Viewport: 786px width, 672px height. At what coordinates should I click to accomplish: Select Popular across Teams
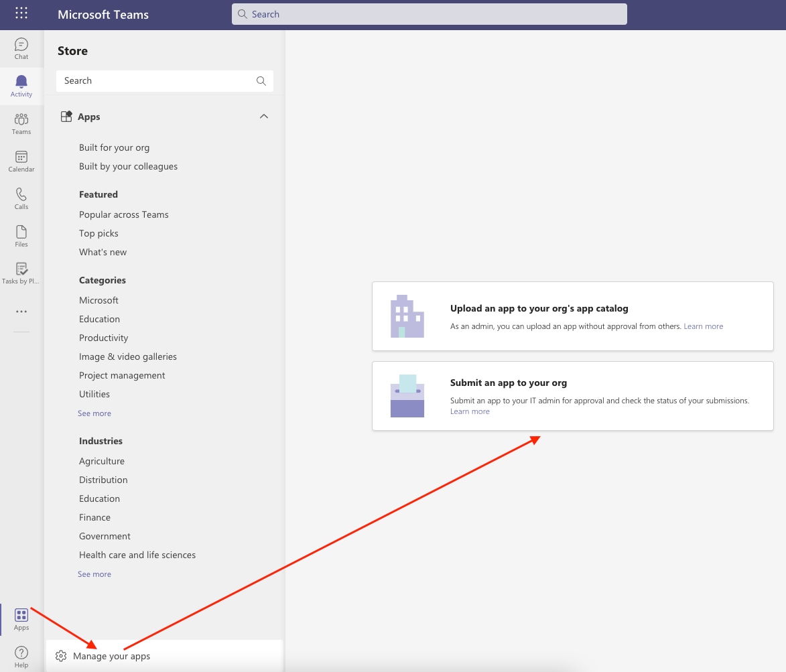click(123, 214)
